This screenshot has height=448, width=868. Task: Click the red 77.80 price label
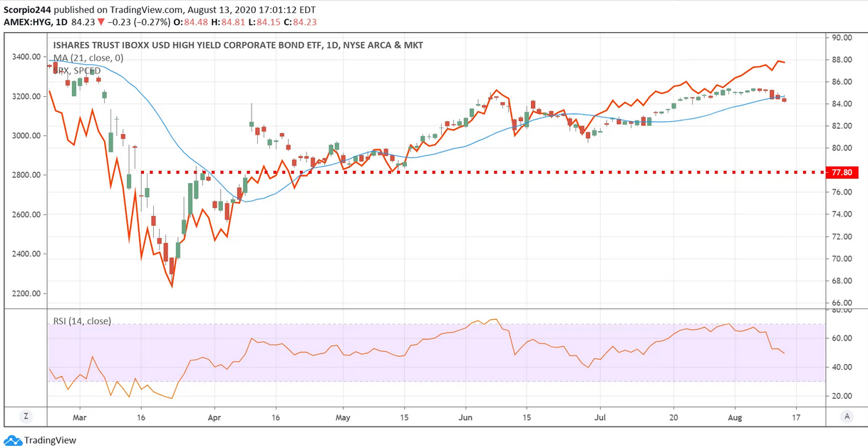pos(842,172)
